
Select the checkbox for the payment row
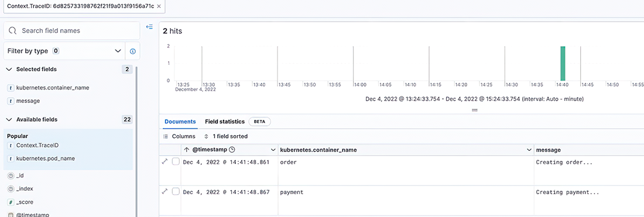(176, 192)
